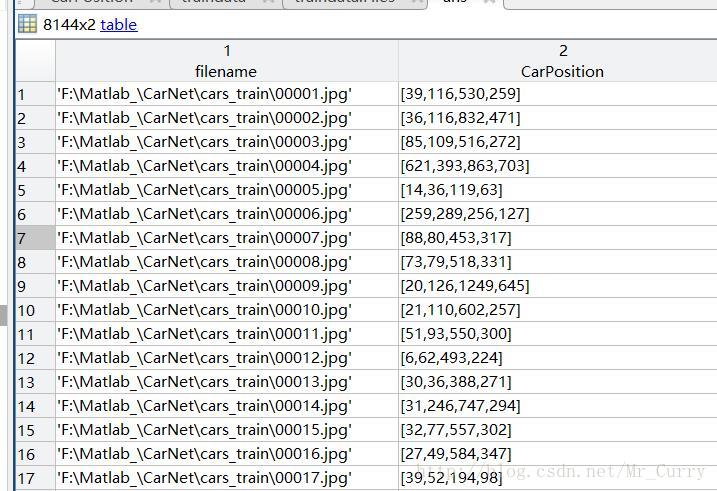Select row header 1
The width and height of the screenshot is (717, 491).
coord(36,94)
